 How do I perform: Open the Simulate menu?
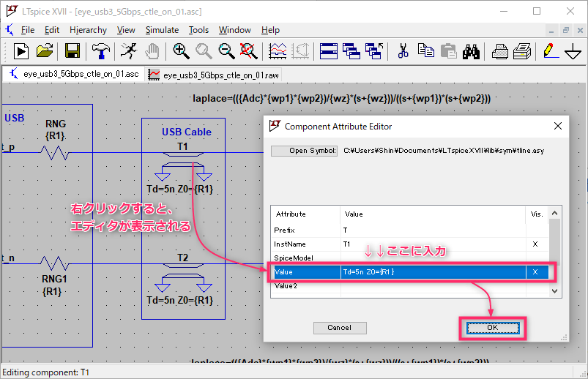coord(162,30)
